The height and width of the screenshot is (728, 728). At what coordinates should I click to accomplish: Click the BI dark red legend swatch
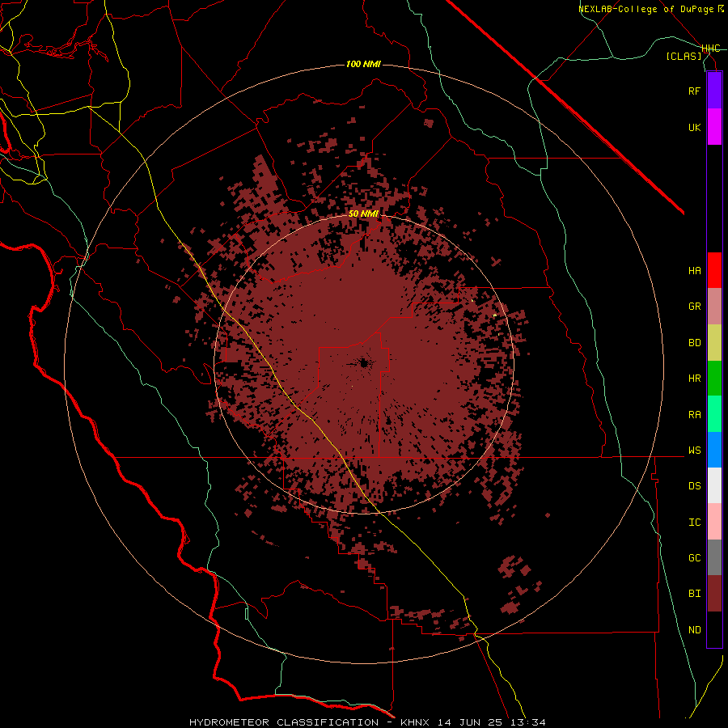pos(714,594)
